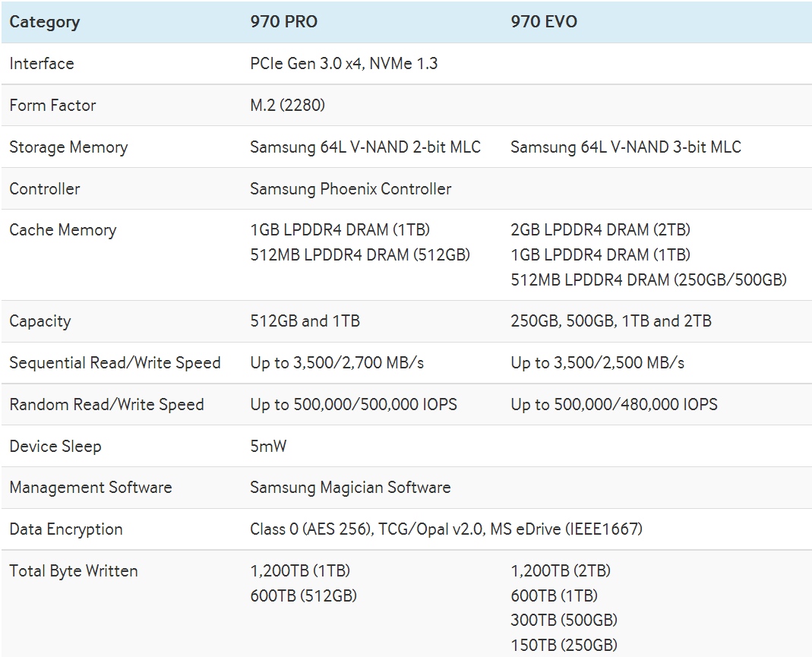This screenshot has height=657, width=812.
Task: Select the 'Device Sleep' row label
Action: click(x=55, y=447)
